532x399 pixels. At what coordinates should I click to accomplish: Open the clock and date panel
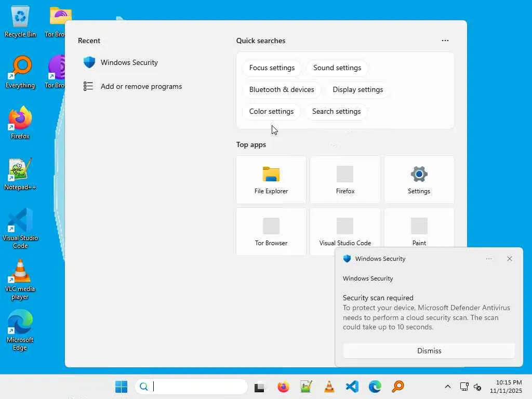tap(506, 387)
